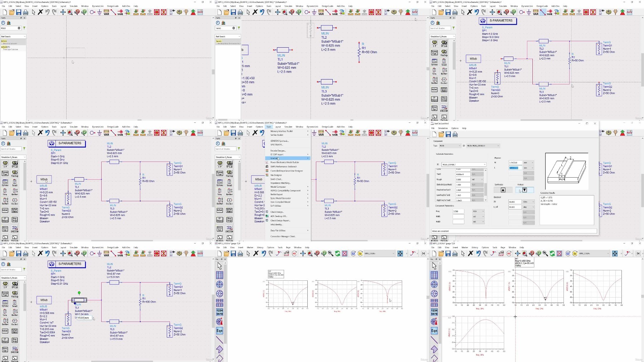Open the W unit mm dropdown in LineCalc

(528, 163)
